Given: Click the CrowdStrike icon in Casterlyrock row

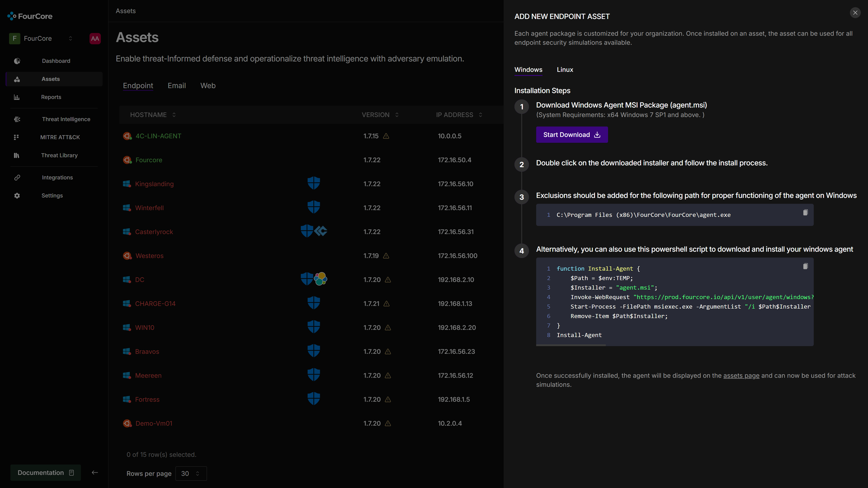Looking at the screenshot, I should [x=321, y=231].
